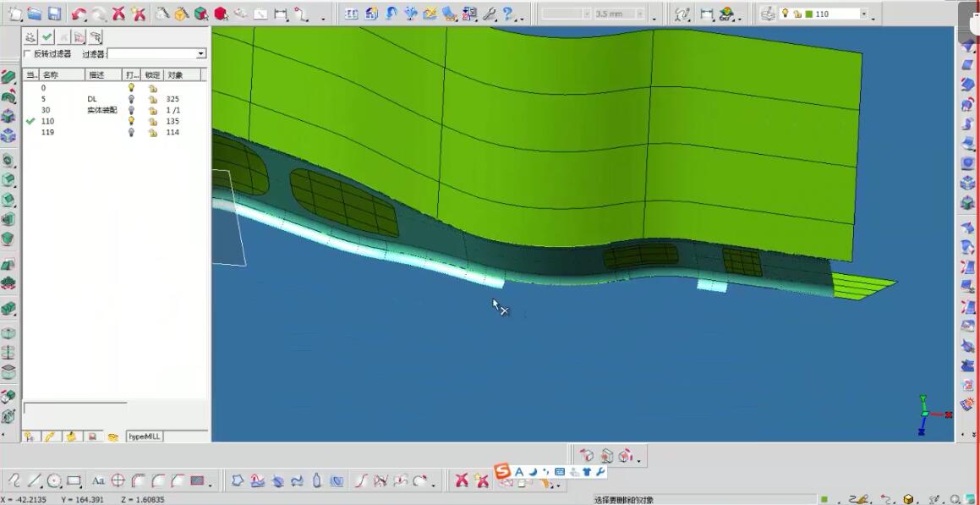
Task: Click the red solid object icon
Action: pyautogui.click(x=221, y=14)
